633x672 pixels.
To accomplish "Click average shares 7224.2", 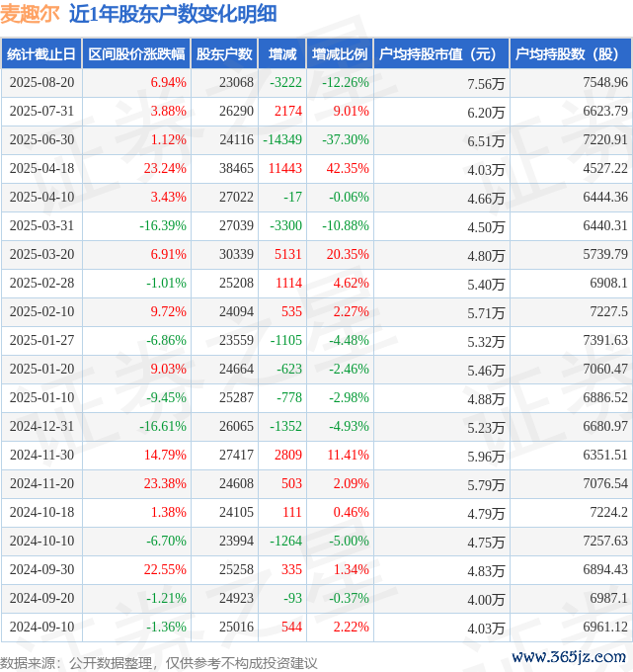I will coord(608,512).
